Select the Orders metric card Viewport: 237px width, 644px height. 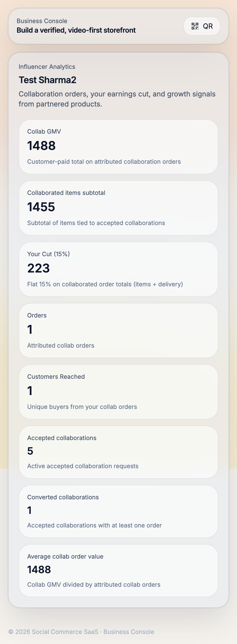(x=118, y=331)
